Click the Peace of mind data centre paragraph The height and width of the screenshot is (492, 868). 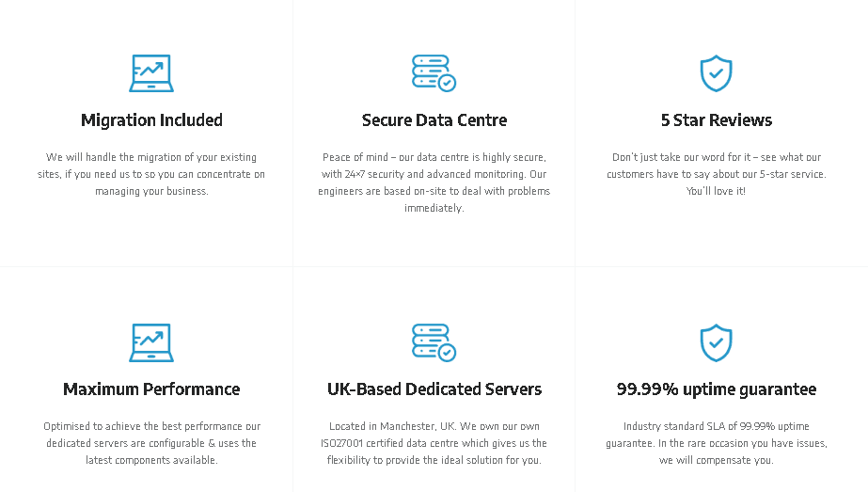(x=434, y=183)
